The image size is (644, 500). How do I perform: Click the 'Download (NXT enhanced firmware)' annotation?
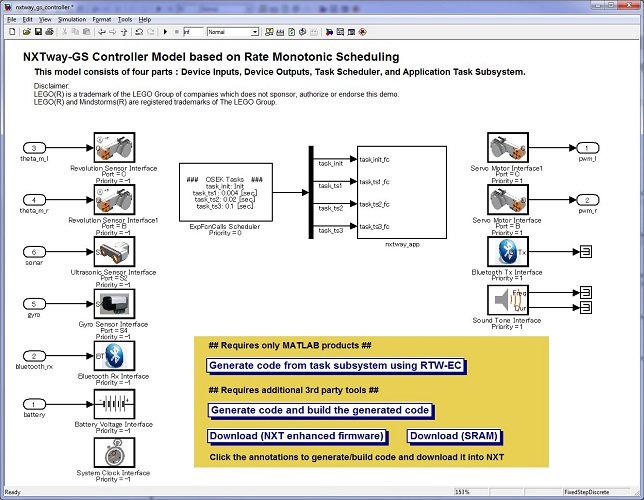(296, 436)
